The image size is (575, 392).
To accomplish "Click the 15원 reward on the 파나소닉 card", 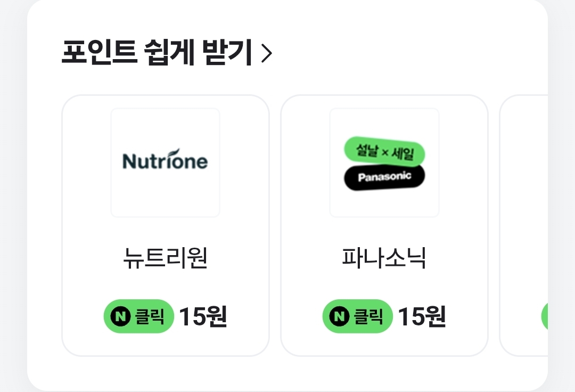I will (x=422, y=317).
